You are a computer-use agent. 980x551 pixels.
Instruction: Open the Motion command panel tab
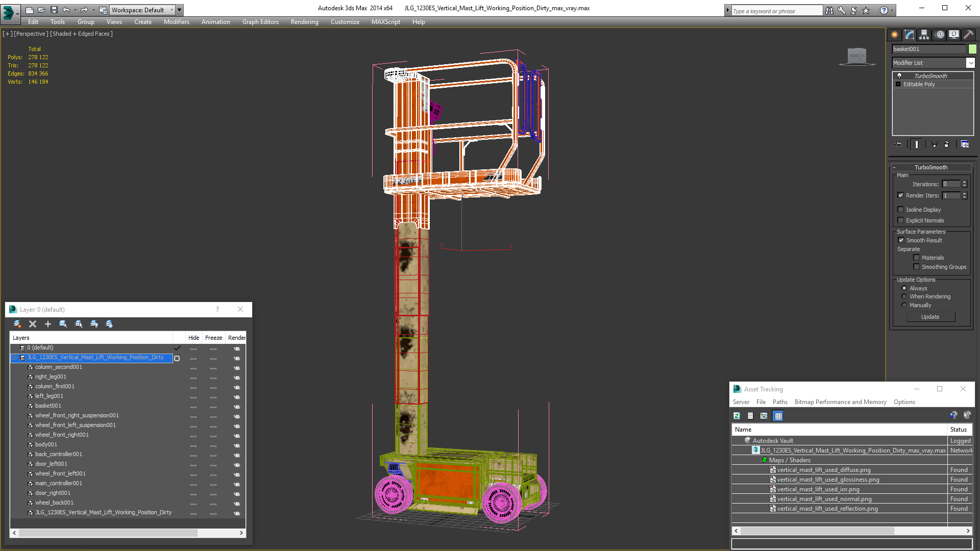pyautogui.click(x=940, y=35)
